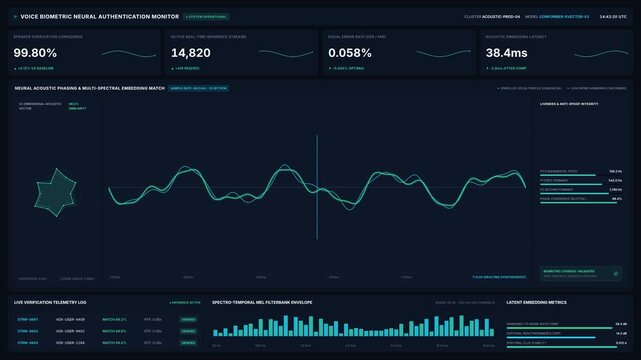Click the match percentage in the VOX-USER-4409 row
The width and height of the screenshot is (641, 360).
(x=114, y=320)
